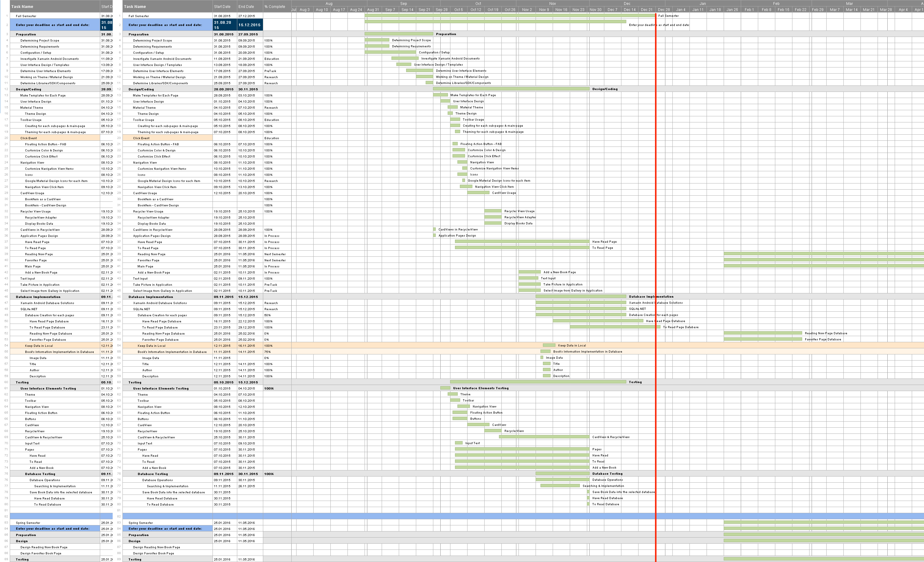Click the Reading Now Page Database chart bar
The height and width of the screenshot is (562, 924).
763,333
